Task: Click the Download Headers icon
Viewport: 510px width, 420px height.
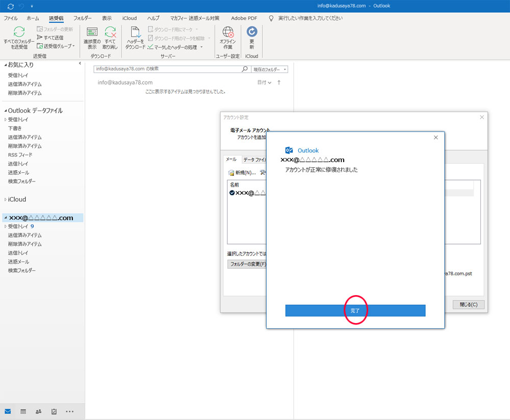Action: coord(135,32)
